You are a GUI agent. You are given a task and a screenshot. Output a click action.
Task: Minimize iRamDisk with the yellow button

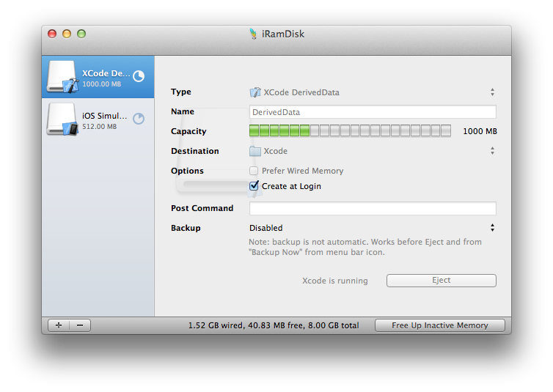[67, 34]
